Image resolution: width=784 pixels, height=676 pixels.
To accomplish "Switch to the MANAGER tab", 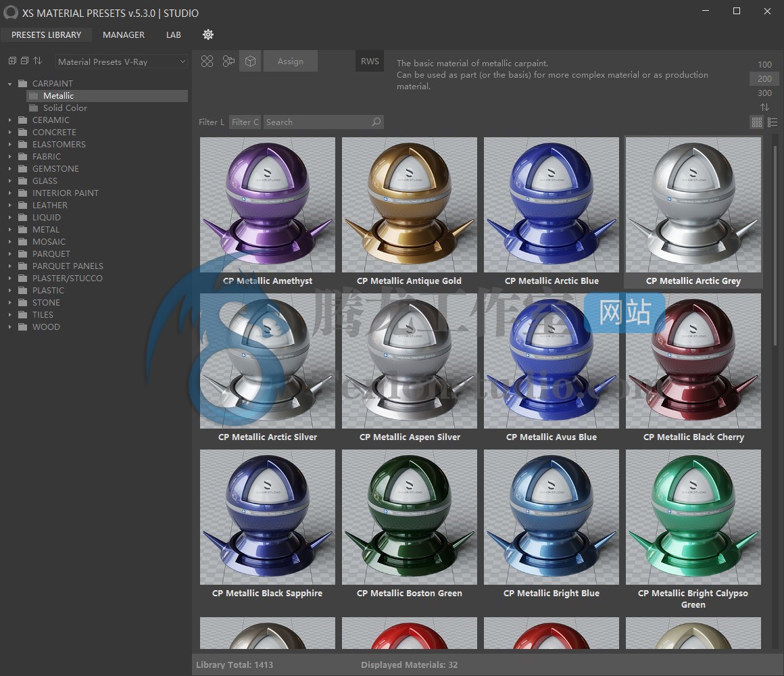I will point(124,34).
